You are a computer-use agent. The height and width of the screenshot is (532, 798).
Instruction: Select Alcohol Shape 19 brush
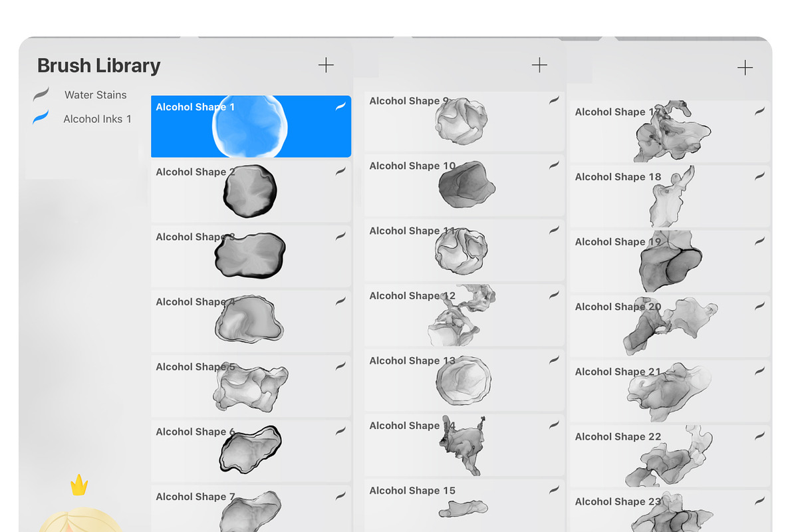click(x=670, y=261)
